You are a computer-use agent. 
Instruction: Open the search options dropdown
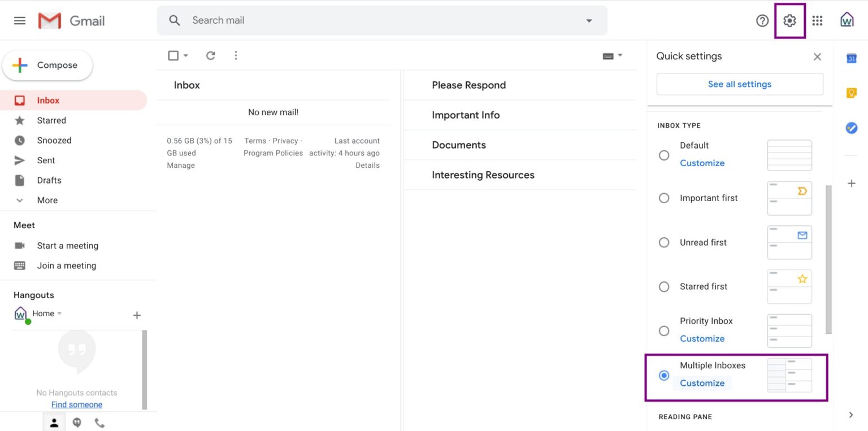pos(589,20)
